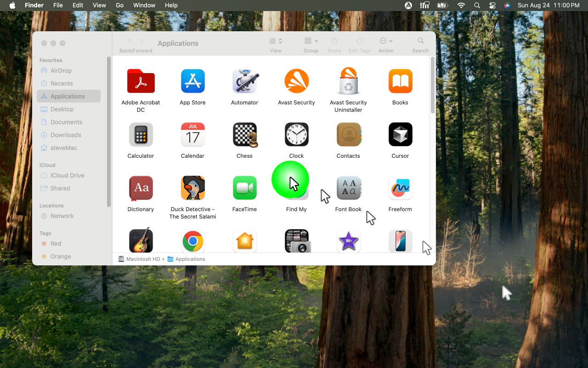Select the Cursor application icon
588x368 pixels.
coord(400,134)
